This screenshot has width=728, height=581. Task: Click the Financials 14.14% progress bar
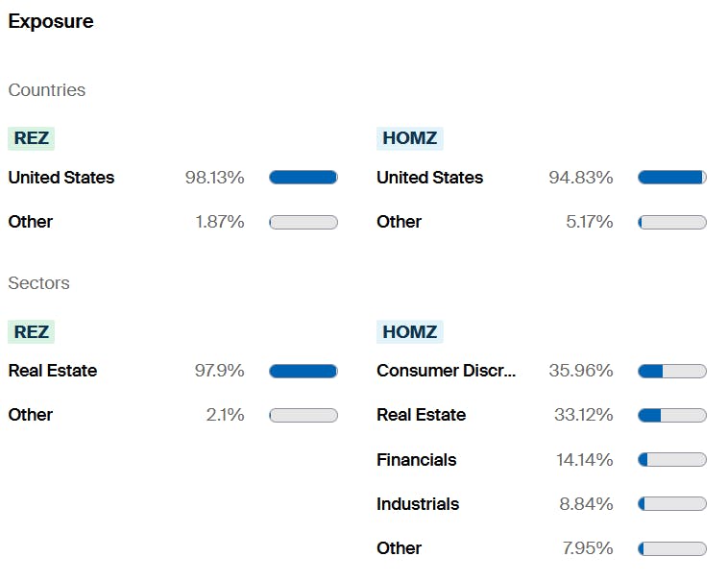tap(672, 460)
